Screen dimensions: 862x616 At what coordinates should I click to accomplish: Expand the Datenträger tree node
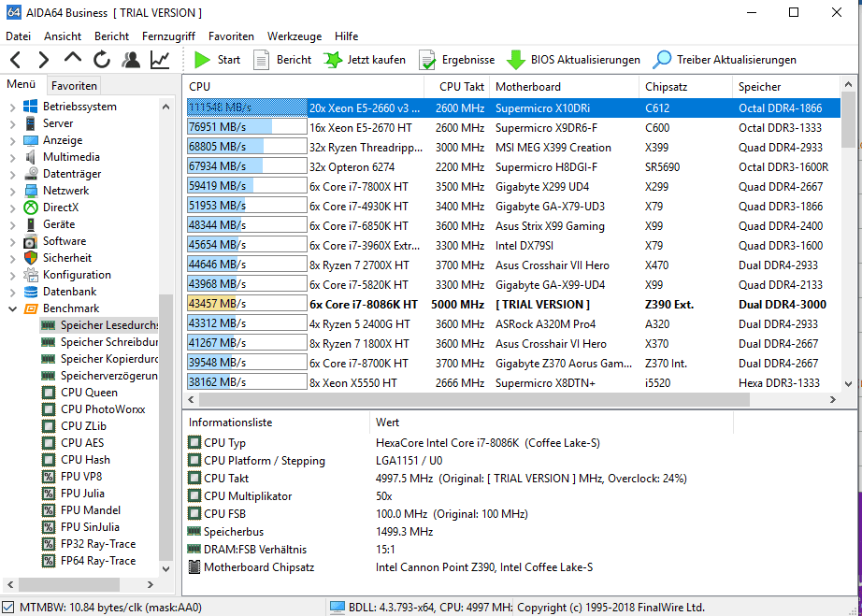pyautogui.click(x=12, y=174)
